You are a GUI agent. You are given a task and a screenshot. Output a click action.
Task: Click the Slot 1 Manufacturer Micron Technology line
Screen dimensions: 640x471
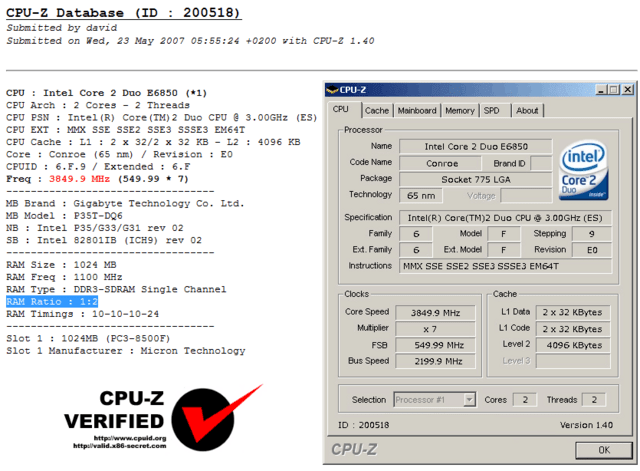click(126, 351)
